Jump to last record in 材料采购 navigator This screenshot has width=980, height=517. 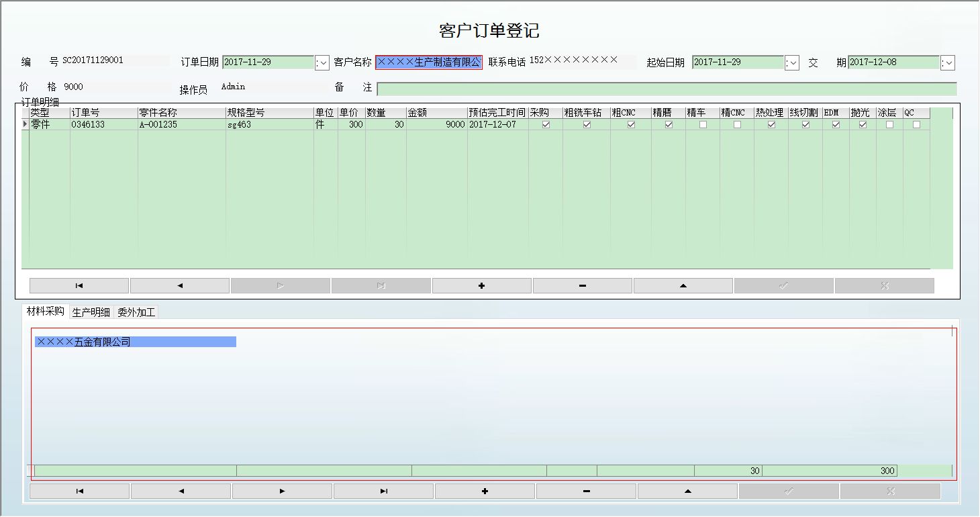[x=384, y=491]
